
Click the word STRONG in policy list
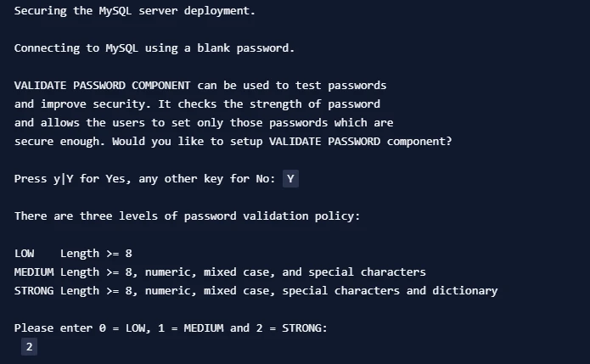[34, 291]
